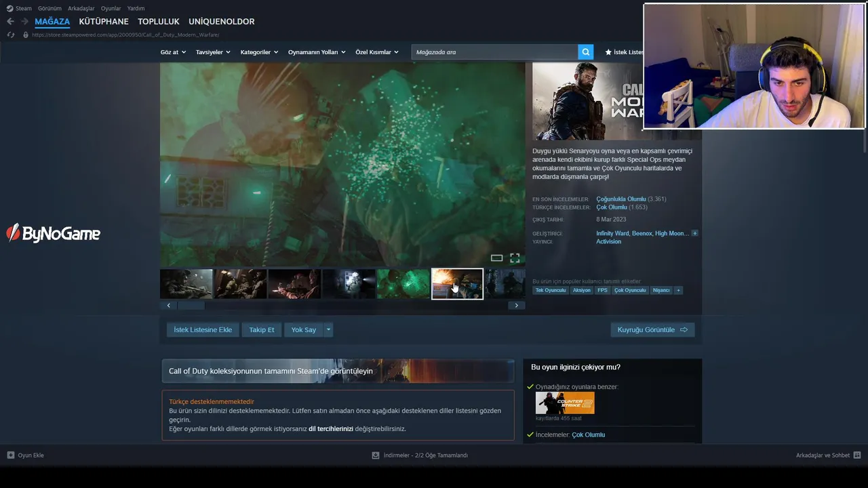Move the thumbnail strip right
868x488 pixels.
[516, 306]
